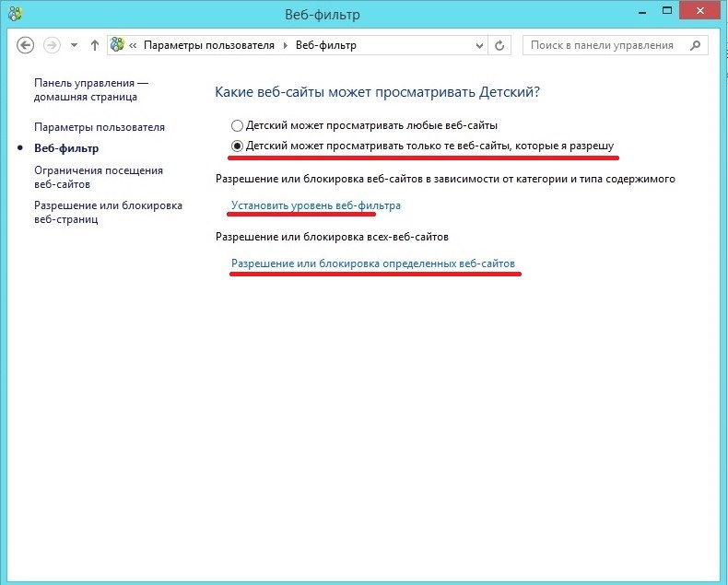The width and height of the screenshot is (728, 585).
Task: Maximize the Веб-фильтр window
Action: (667, 11)
